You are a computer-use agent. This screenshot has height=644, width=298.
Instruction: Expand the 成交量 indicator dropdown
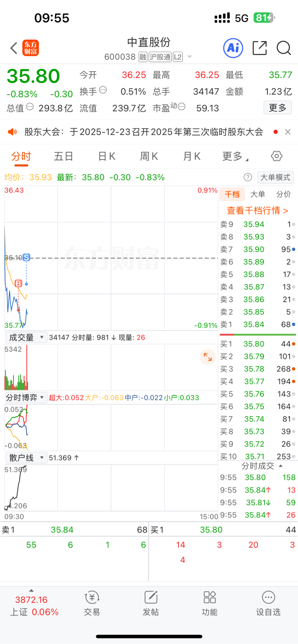coord(26,337)
